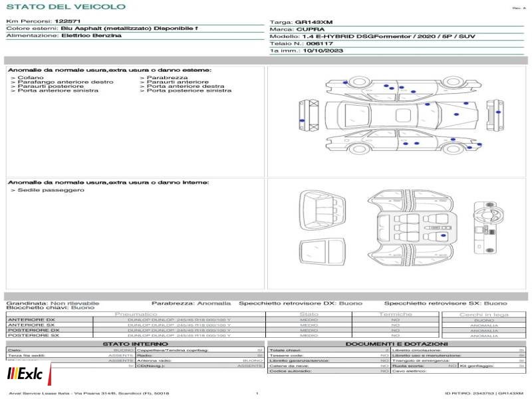Click 'Parafango anteriore destro' entry
532x399 pixels.
(x=62, y=82)
